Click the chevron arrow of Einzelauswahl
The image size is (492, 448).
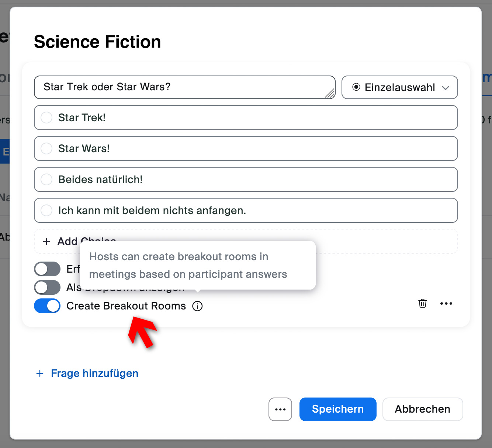(446, 88)
